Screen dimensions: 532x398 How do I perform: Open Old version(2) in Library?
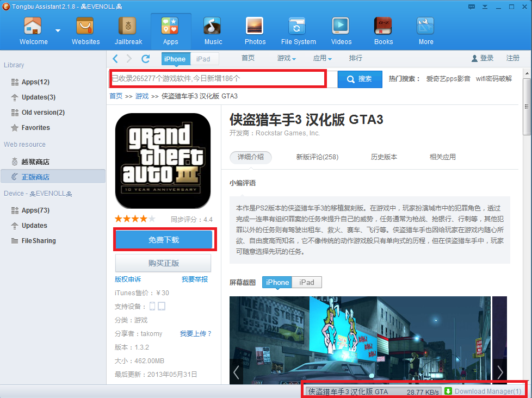[43, 113]
